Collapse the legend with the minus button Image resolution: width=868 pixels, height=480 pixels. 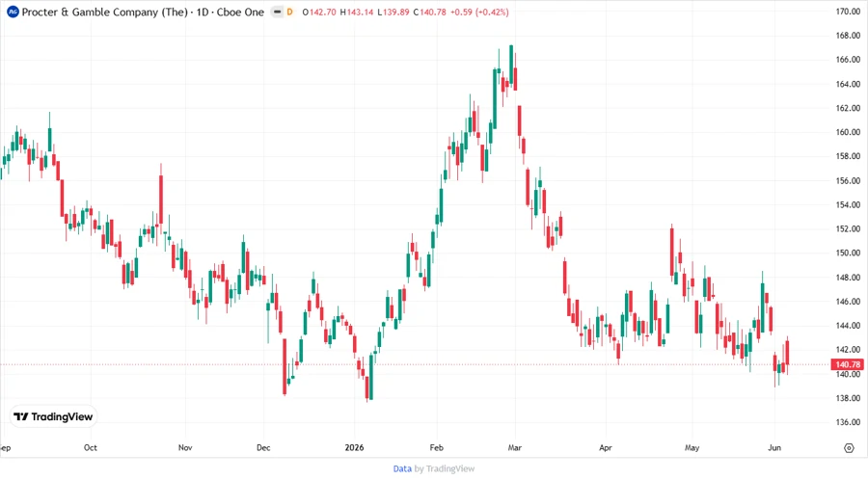pyautogui.click(x=277, y=13)
